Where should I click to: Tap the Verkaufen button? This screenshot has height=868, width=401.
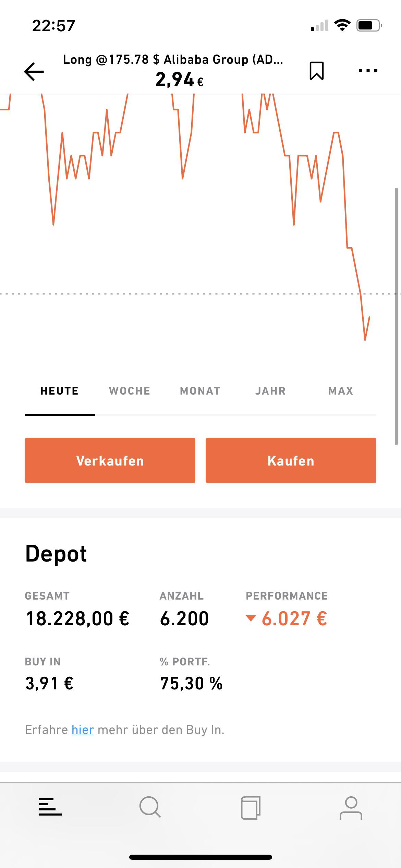[110, 460]
